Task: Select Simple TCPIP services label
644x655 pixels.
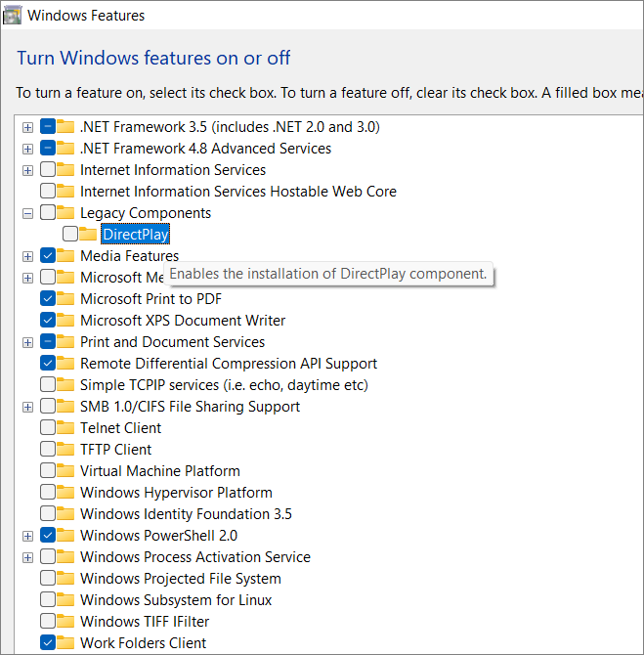Action: point(224,385)
